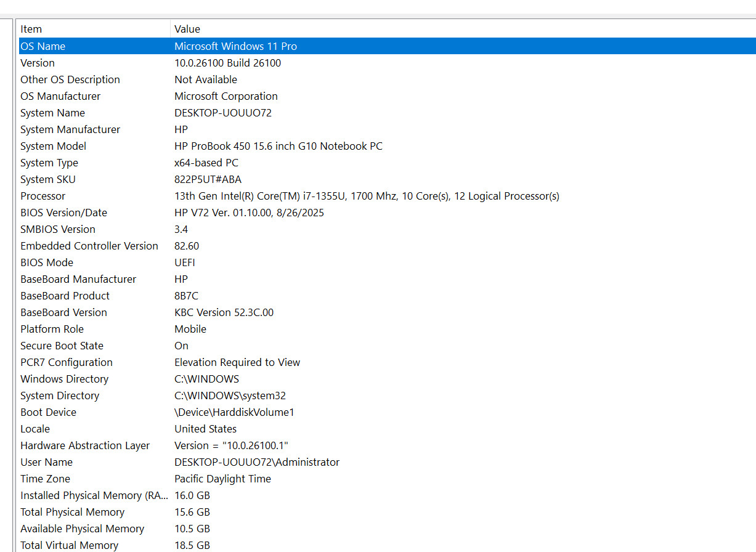Click the DESKTOP-UOUUO72 system name value
The height and width of the screenshot is (552, 756).
[x=223, y=113]
